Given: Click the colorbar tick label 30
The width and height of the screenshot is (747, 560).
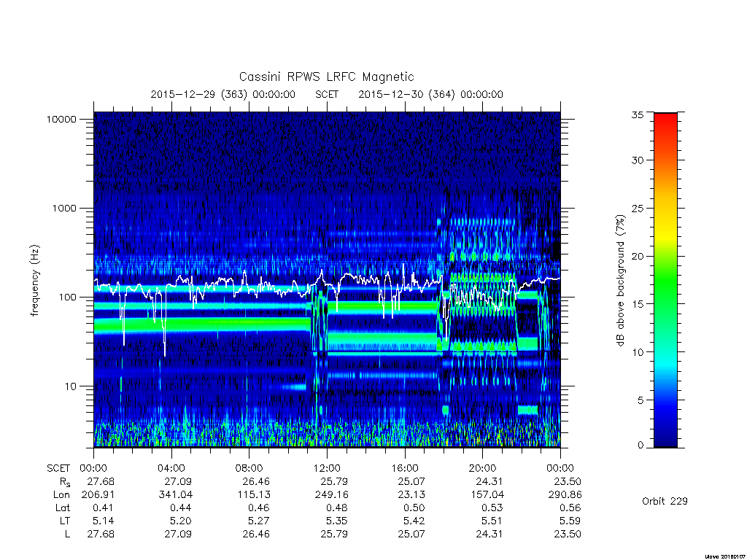Looking at the screenshot, I should point(637,160).
